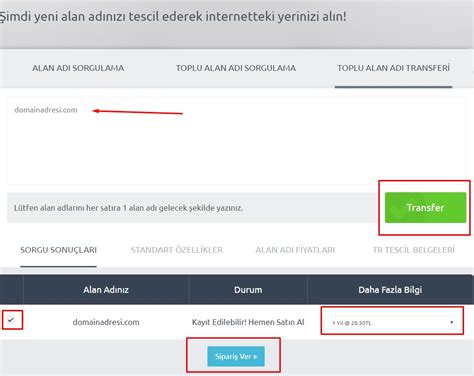Open the ALAN ADI FİYATLARI tab
Image resolution: width=474 pixels, height=376 pixels.
pos(295,250)
